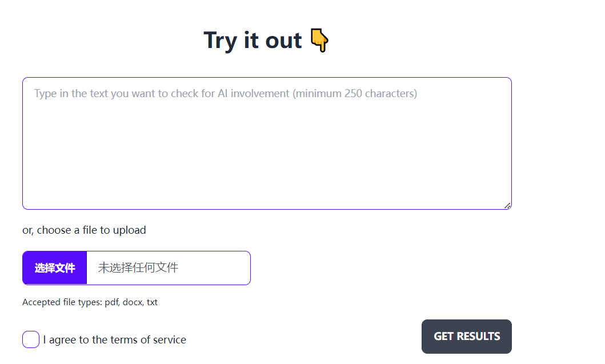Click the word "out" in the heading

click(283, 41)
